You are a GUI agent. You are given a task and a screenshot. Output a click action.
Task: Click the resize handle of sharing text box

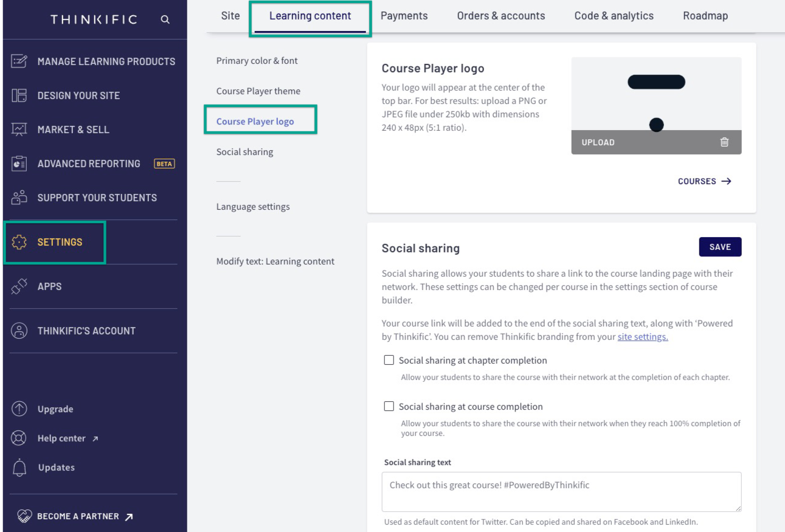point(737,507)
